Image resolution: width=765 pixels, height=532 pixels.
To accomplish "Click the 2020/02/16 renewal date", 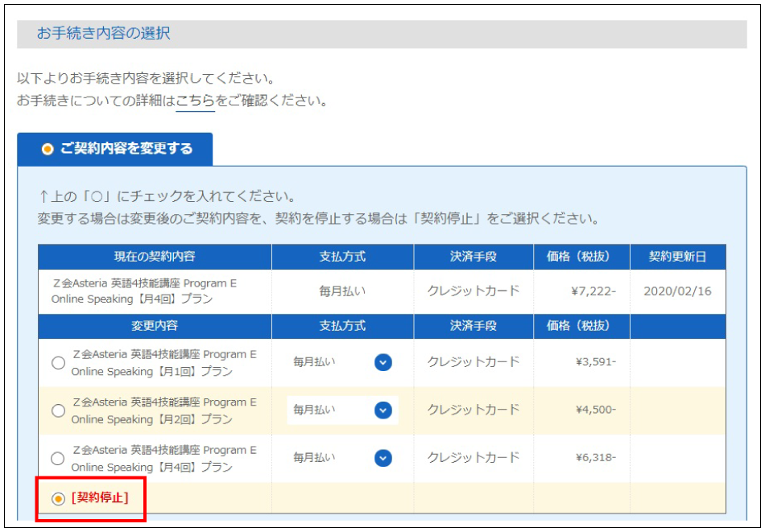I will [x=677, y=291].
